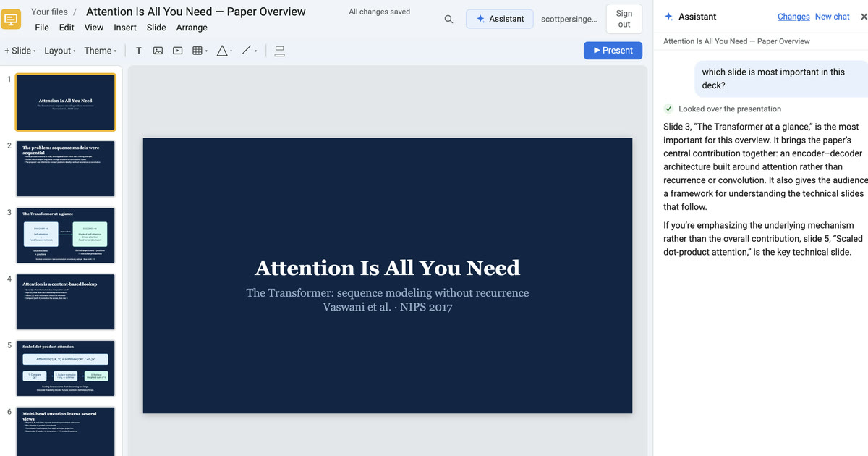Select slide 2 'The problem' thumbnail
Screen dimensions: 868x456
pos(65,169)
